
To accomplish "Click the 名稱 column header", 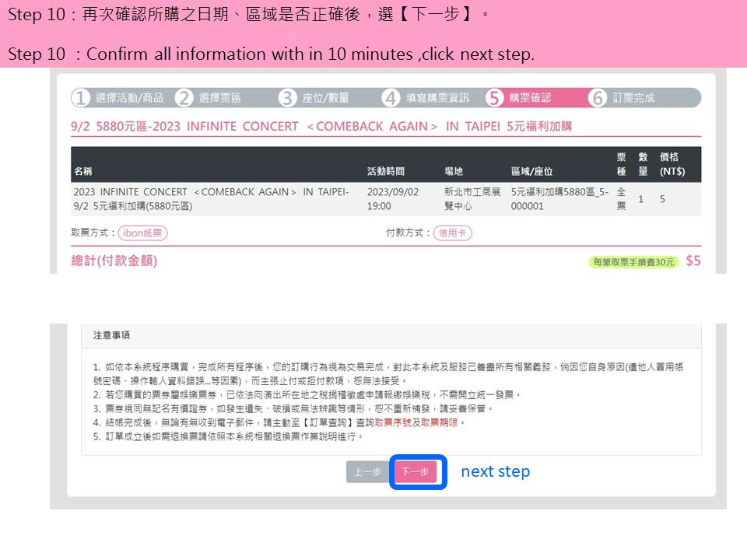I will (x=83, y=171).
